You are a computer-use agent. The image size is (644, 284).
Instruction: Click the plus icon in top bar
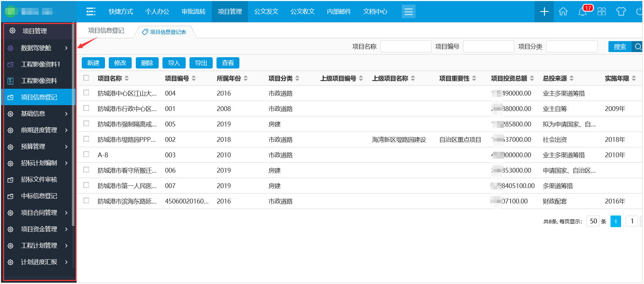click(544, 12)
